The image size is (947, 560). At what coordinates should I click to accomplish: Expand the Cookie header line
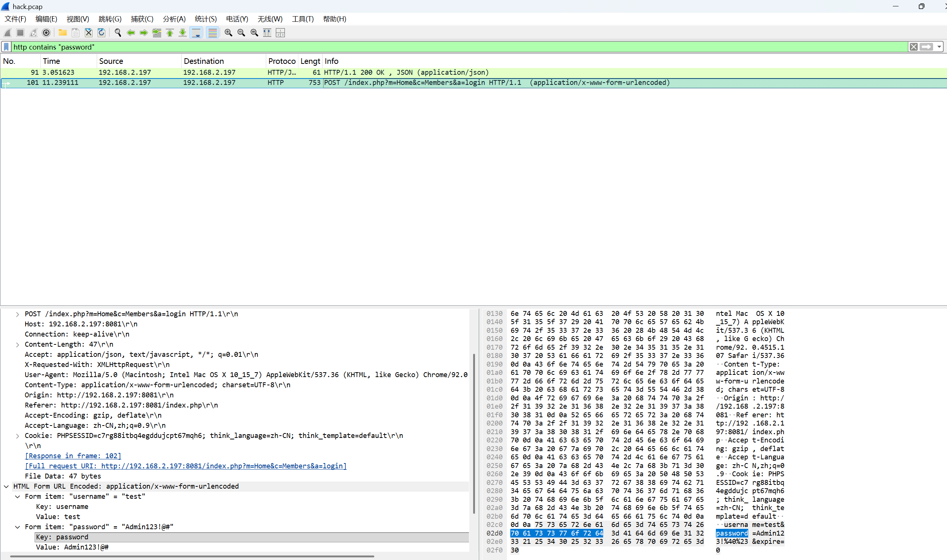(x=17, y=436)
